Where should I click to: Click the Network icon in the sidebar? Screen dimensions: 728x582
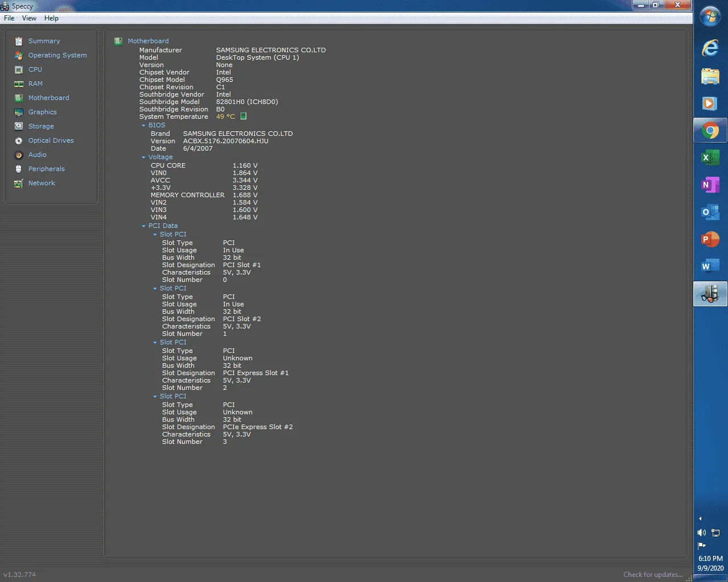[x=19, y=183]
